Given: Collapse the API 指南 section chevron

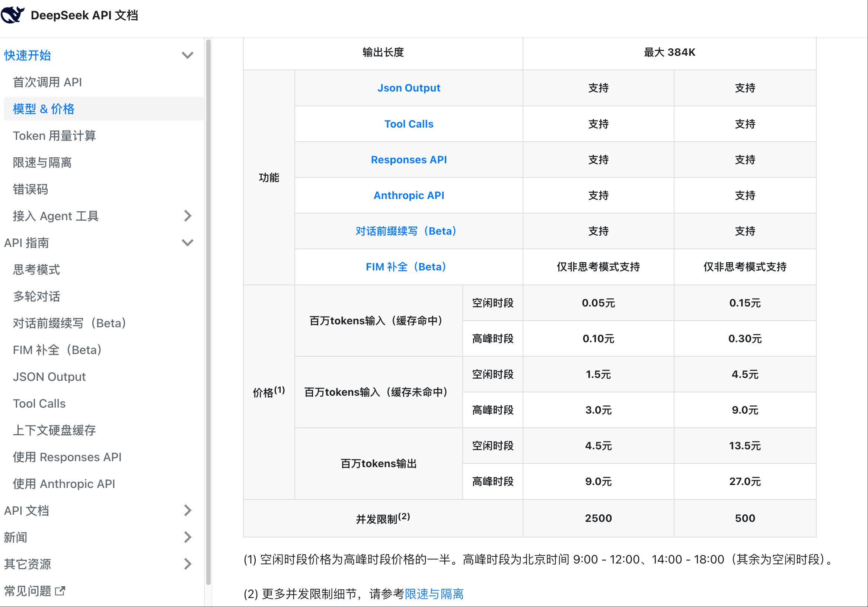Looking at the screenshot, I should tap(188, 243).
